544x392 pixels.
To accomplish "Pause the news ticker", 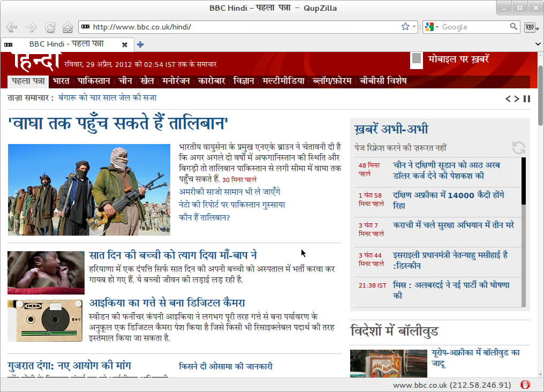I will 527,99.
